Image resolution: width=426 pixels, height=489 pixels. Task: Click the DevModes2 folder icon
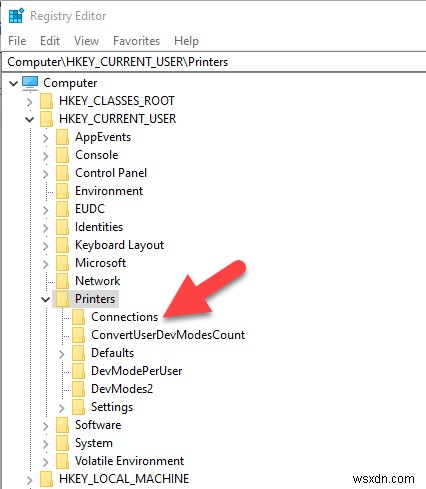click(78, 389)
